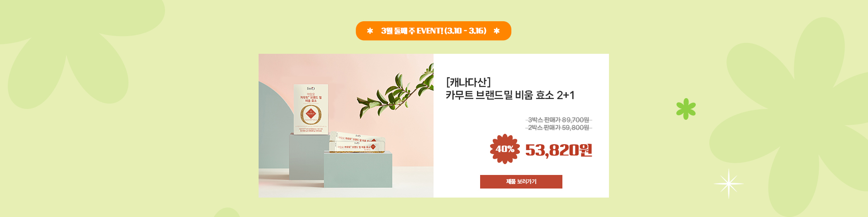Screen dimensions: 868x217
Task: Click the left asterisk in event badge
Action: click(x=370, y=31)
